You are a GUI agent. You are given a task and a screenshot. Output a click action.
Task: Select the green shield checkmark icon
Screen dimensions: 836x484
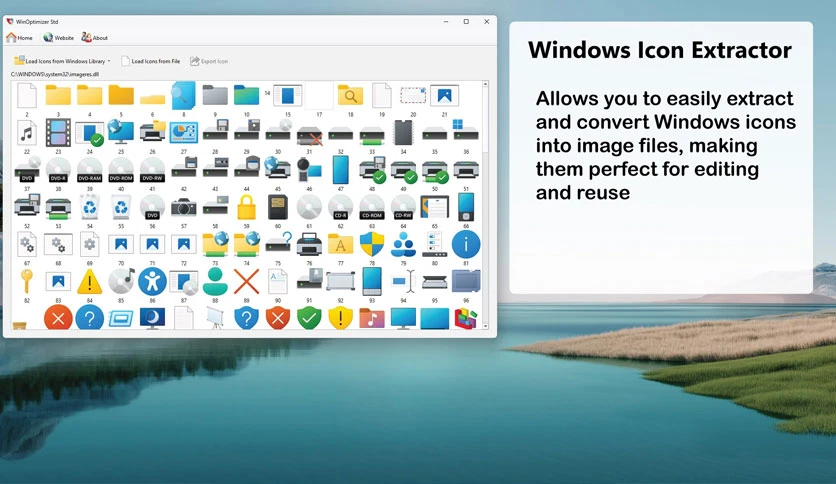coord(309,318)
